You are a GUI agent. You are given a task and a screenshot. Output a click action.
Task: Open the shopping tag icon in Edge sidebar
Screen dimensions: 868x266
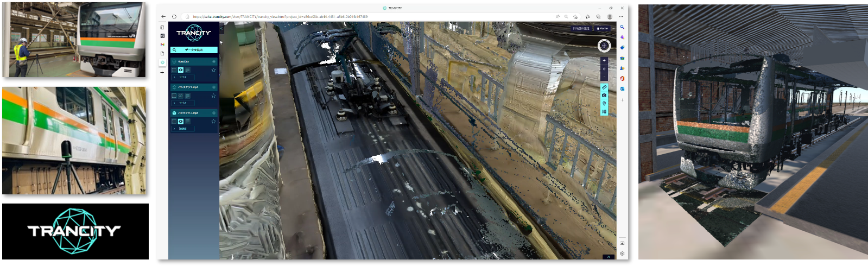click(x=622, y=47)
